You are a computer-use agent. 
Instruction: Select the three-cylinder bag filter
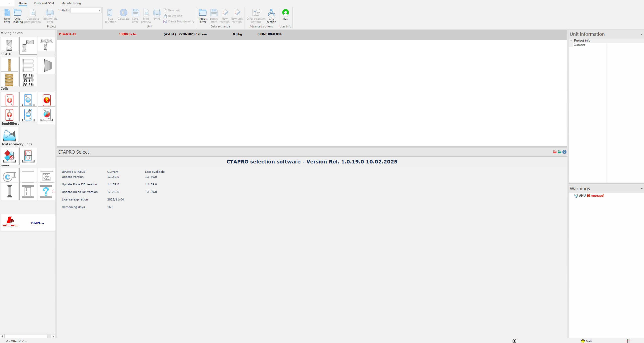(x=28, y=65)
